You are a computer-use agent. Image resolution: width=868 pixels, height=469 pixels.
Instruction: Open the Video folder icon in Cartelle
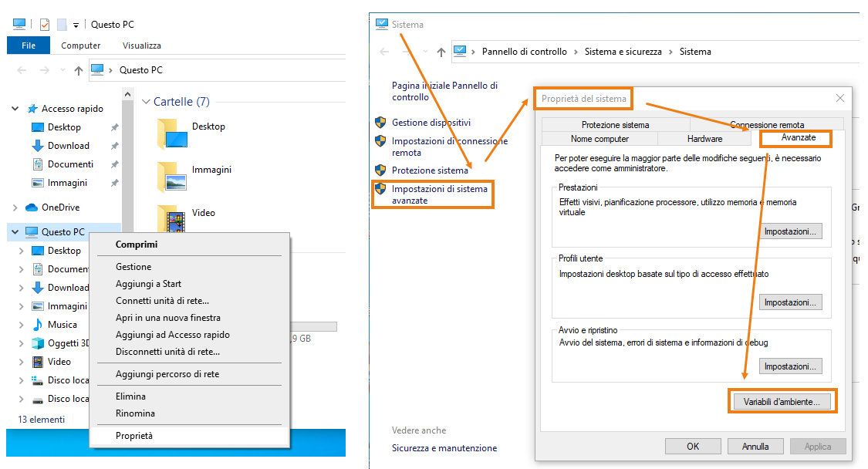pos(171,218)
